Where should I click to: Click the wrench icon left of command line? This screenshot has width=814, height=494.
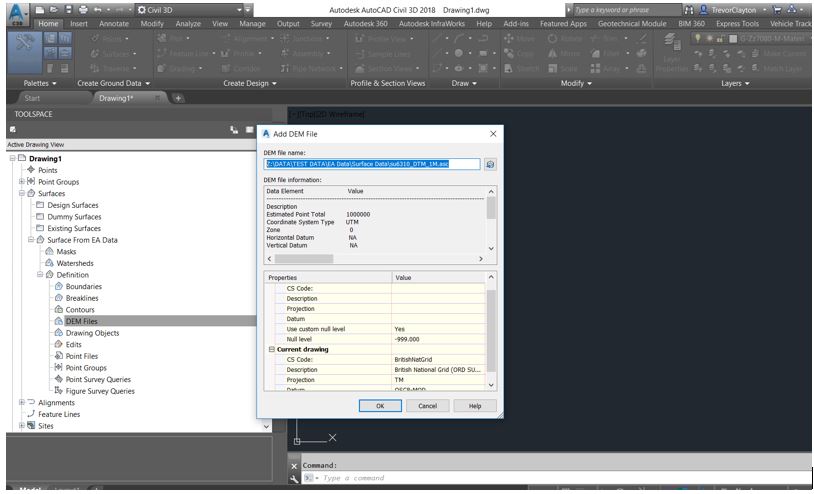(x=294, y=478)
